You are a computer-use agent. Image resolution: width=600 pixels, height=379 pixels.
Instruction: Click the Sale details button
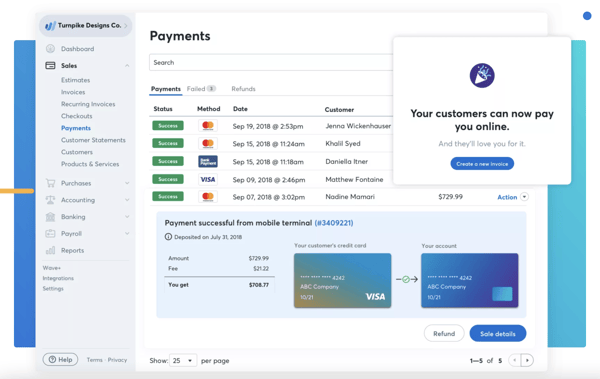coord(497,333)
